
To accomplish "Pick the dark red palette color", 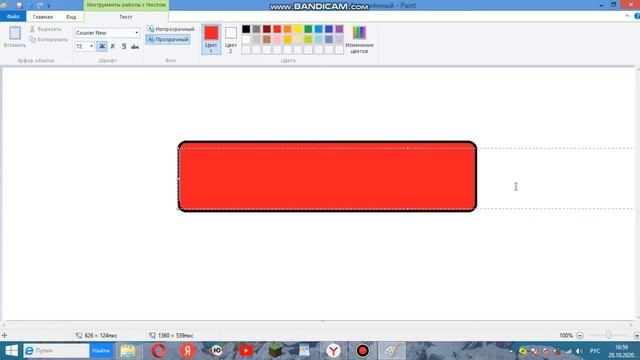I will coord(267,29).
